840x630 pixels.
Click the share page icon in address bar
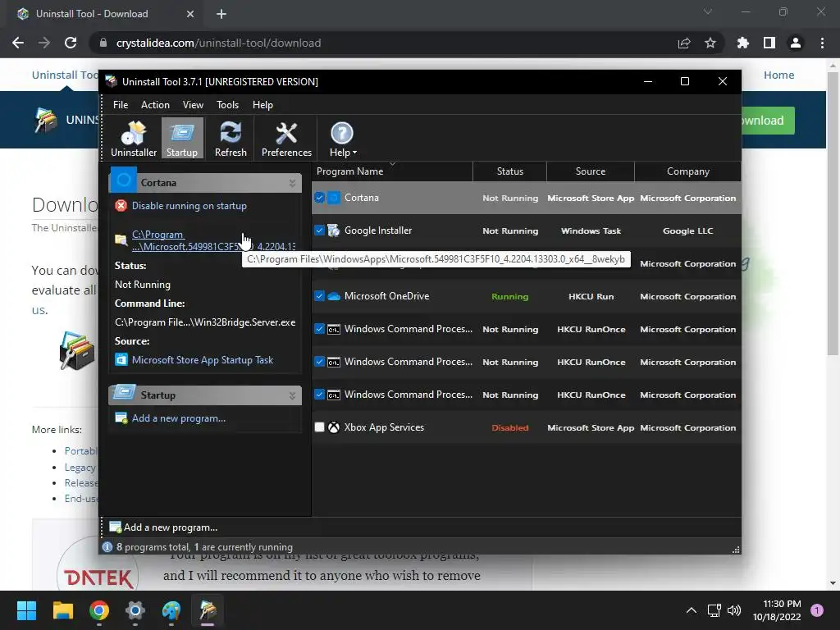click(x=684, y=43)
